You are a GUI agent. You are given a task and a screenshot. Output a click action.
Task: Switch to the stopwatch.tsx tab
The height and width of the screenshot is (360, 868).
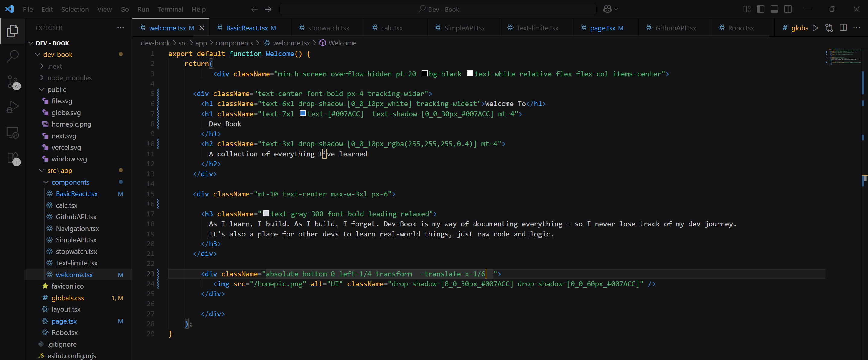pyautogui.click(x=328, y=28)
